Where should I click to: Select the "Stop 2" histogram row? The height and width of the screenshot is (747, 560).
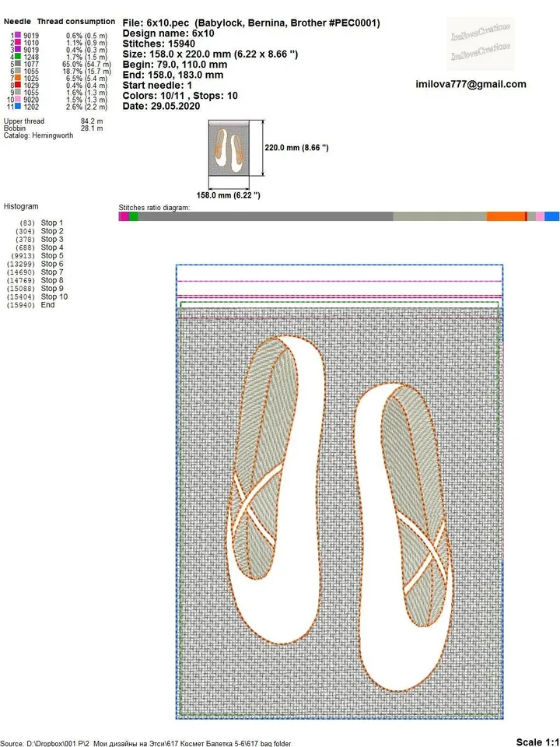(x=40, y=231)
